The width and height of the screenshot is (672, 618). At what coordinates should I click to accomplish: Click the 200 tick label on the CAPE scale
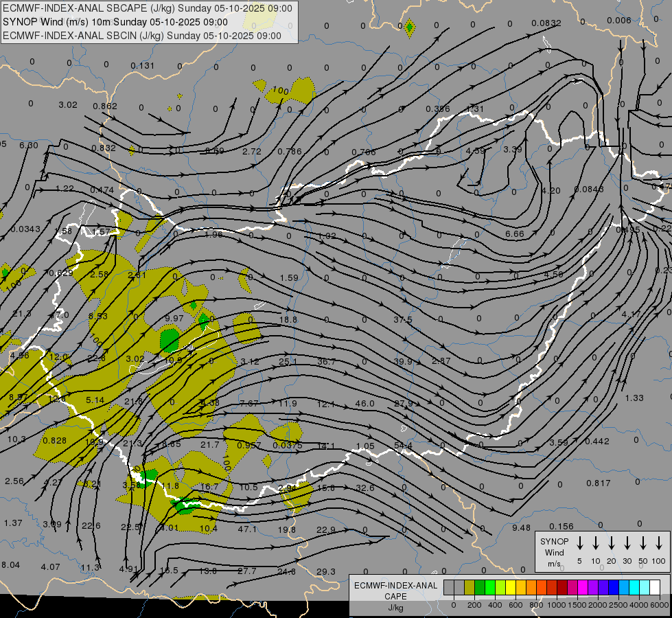474,605
